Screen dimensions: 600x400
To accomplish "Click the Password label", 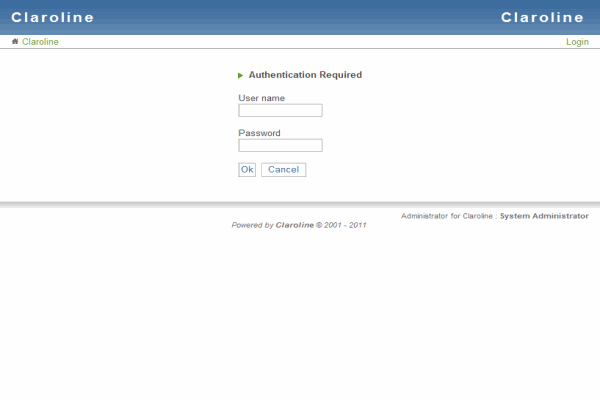I will (x=259, y=133).
